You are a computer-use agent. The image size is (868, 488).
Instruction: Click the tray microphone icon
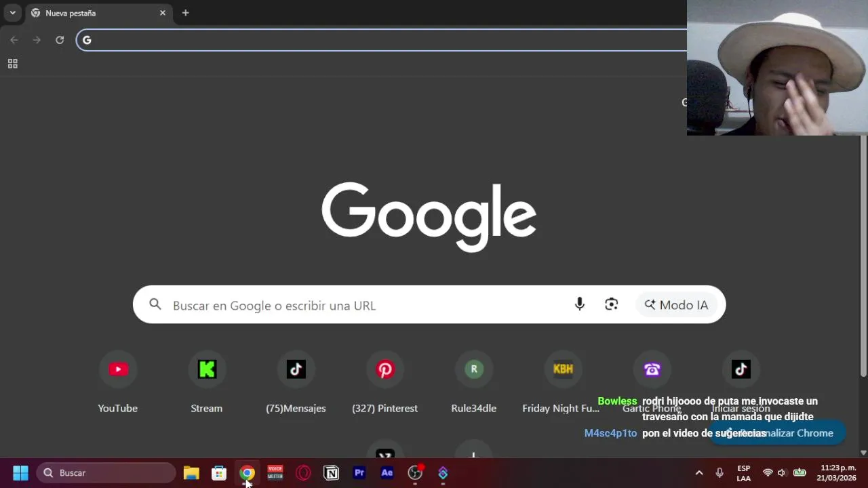(x=719, y=472)
